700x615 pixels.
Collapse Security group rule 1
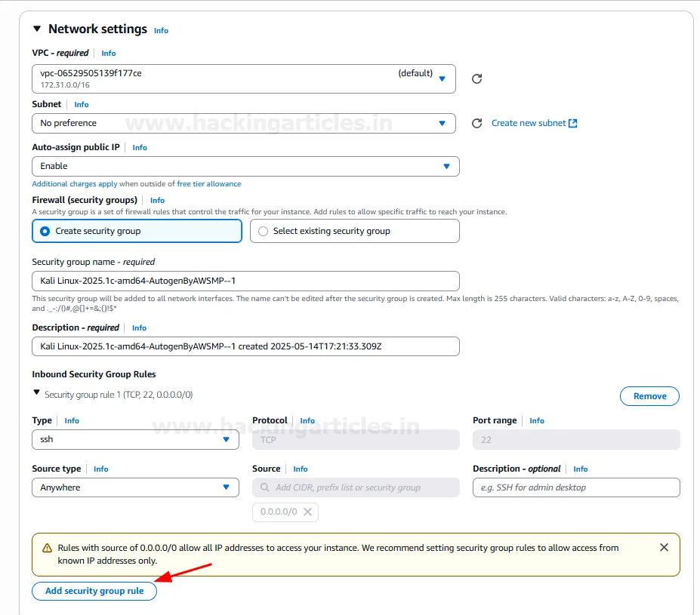click(x=36, y=393)
